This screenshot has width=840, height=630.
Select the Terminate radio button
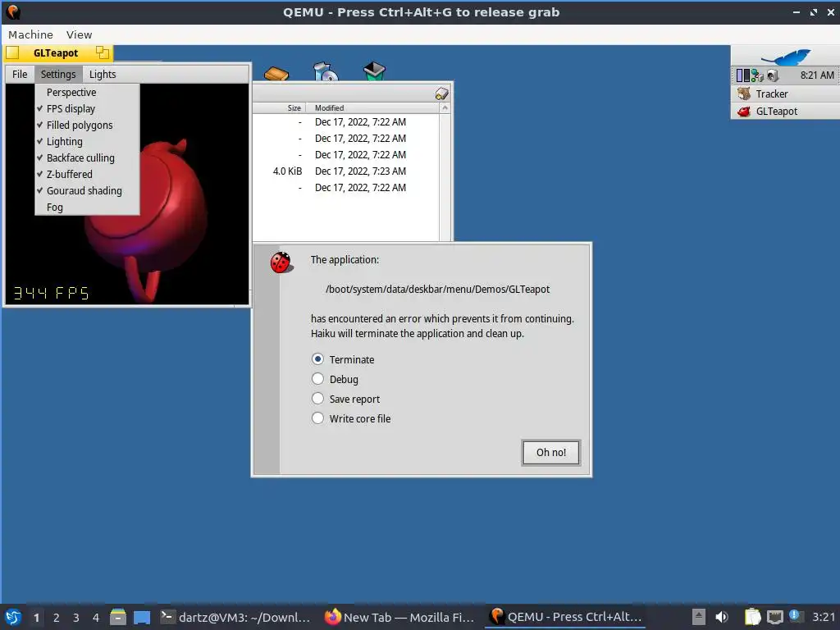(317, 359)
